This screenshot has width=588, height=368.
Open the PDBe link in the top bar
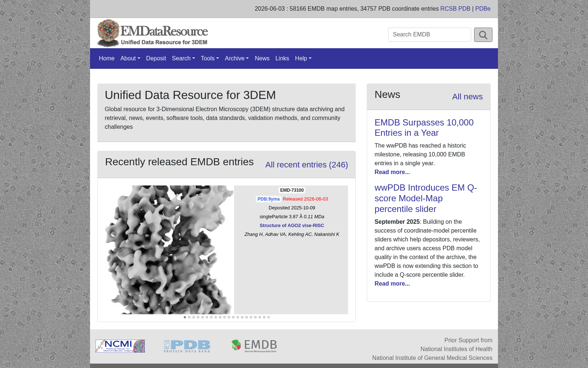click(x=483, y=9)
